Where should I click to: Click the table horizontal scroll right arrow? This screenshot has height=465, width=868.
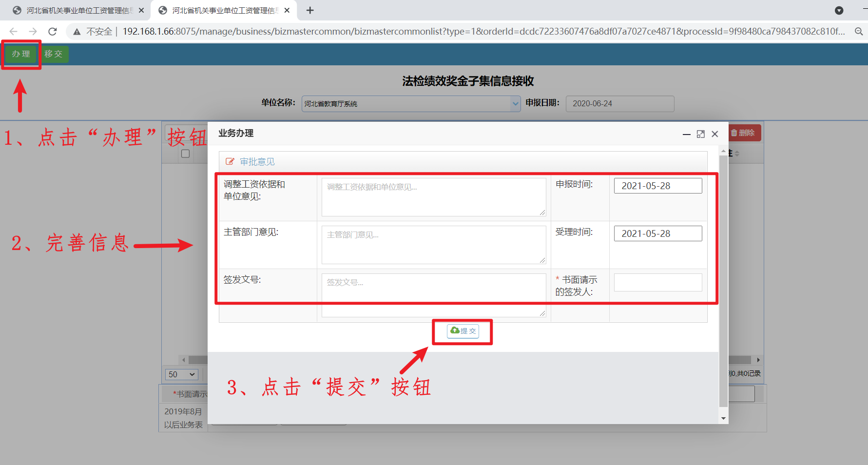[758, 360]
